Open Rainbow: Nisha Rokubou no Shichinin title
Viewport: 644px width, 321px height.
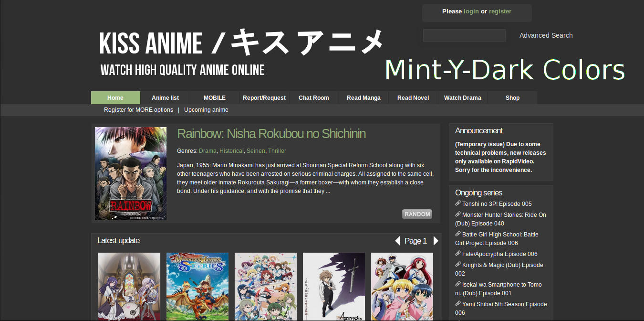271,134
